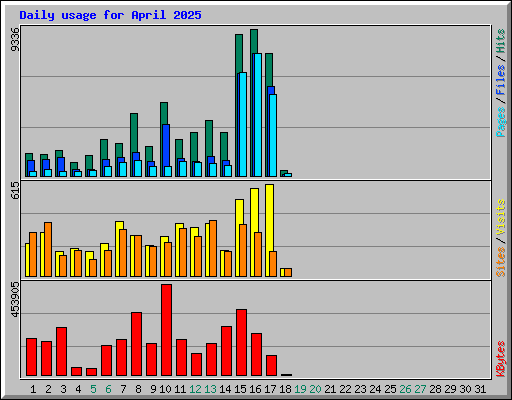The image size is (512, 400).
Task: Click green weekend day 12 label
Action: click(x=195, y=389)
